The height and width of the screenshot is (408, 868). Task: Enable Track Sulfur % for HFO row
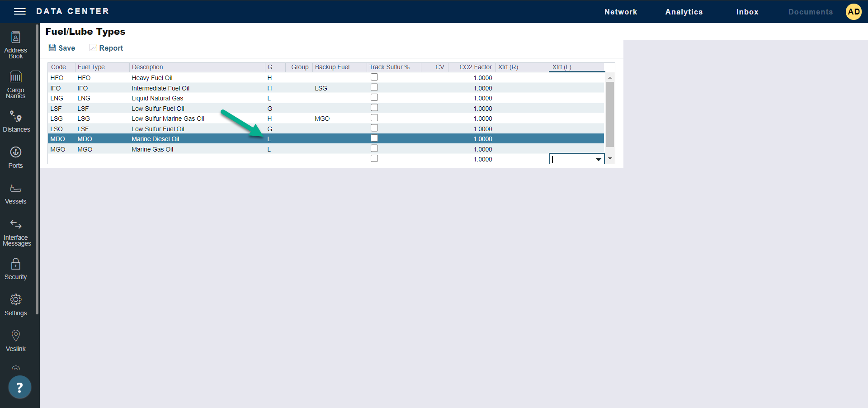coord(374,77)
